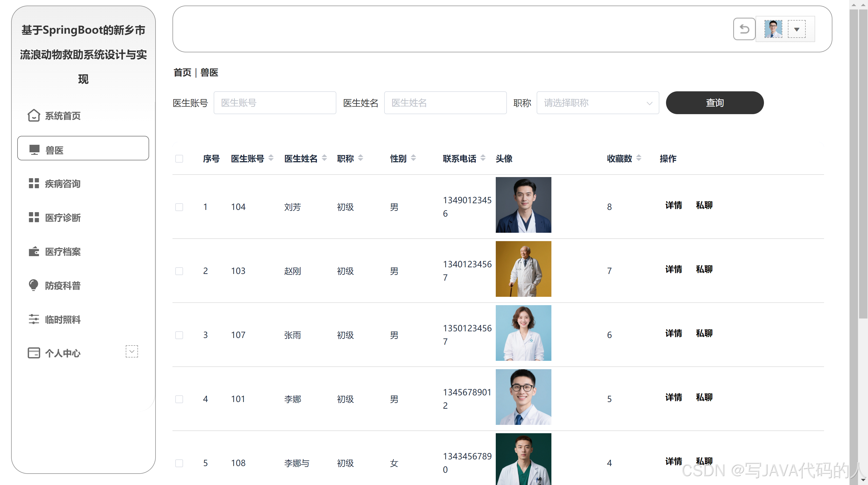The width and height of the screenshot is (868, 485).
Task: Check the row checkbox for 李娜与
Action: [179, 463]
